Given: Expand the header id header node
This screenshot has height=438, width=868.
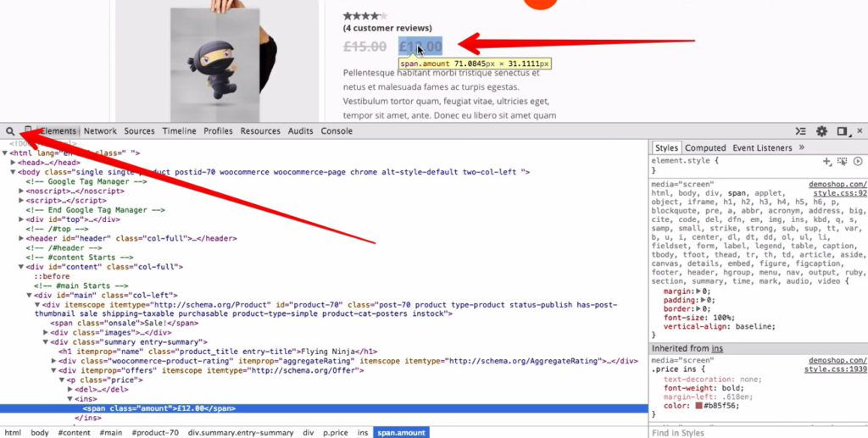Looking at the screenshot, I should pos(21,238).
